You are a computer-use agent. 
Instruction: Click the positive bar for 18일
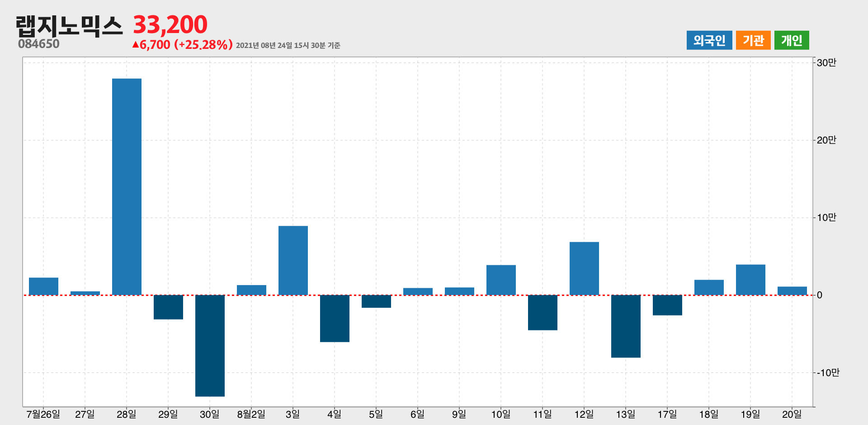pos(709,287)
